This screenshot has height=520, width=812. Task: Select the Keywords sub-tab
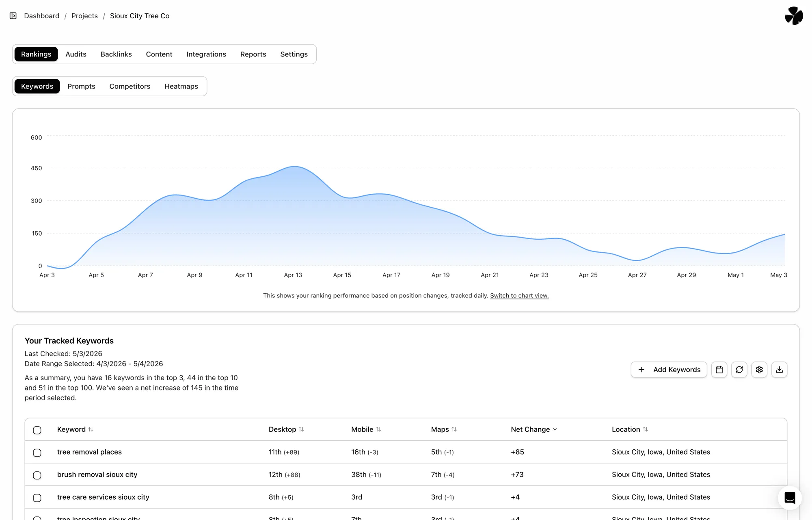[x=37, y=86]
